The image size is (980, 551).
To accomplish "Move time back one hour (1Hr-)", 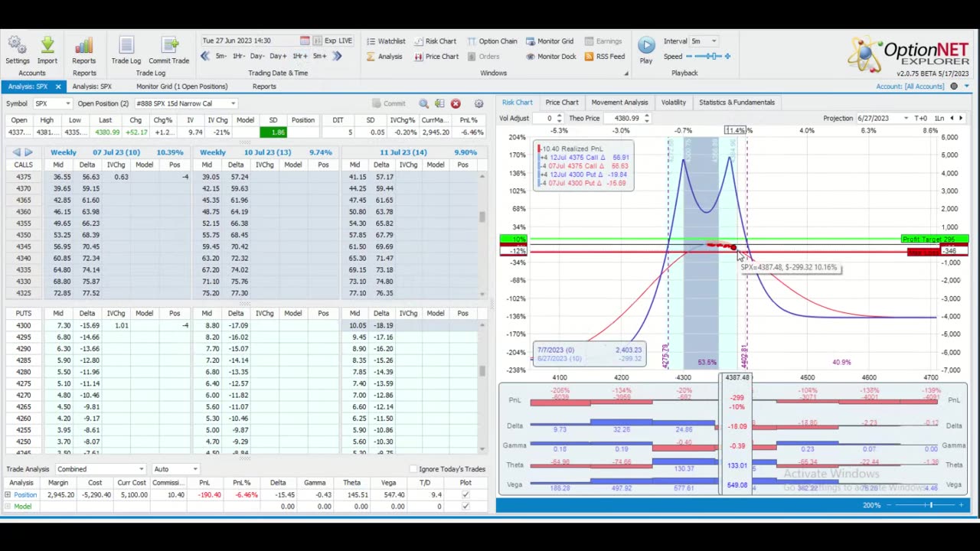I will point(239,56).
